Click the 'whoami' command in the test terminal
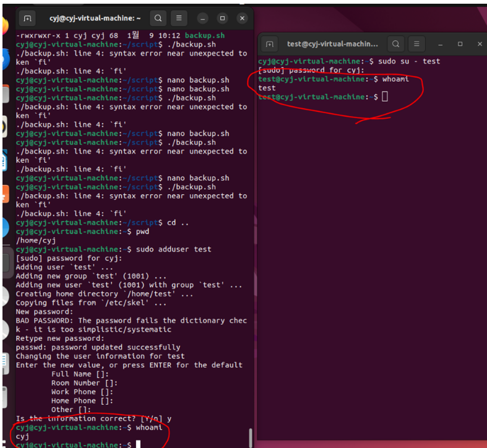 [395, 79]
